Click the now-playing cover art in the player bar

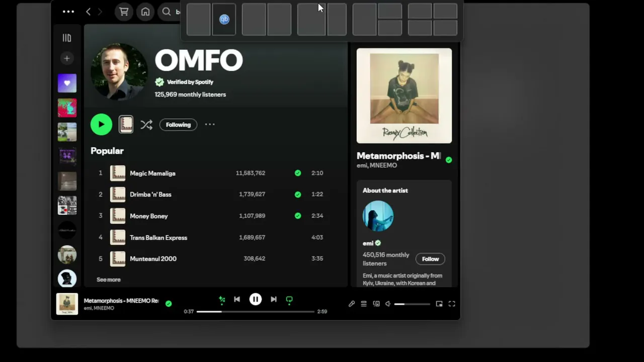point(67,304)
